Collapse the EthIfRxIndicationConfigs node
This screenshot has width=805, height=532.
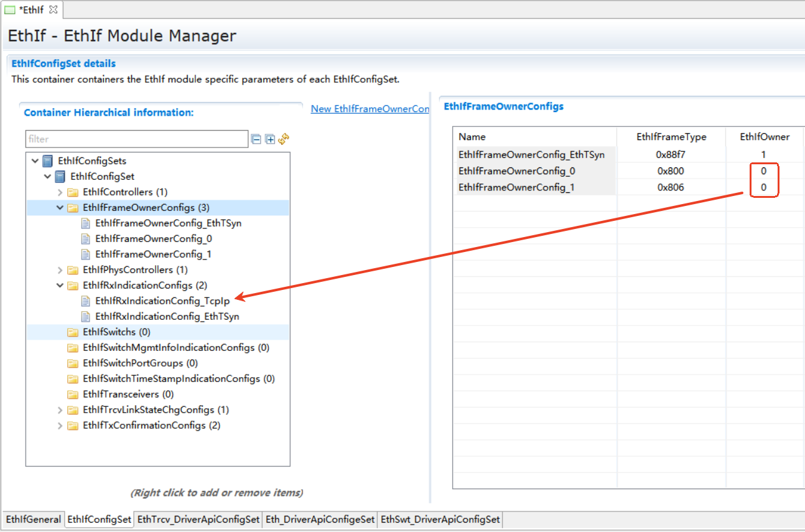point(60,286)
